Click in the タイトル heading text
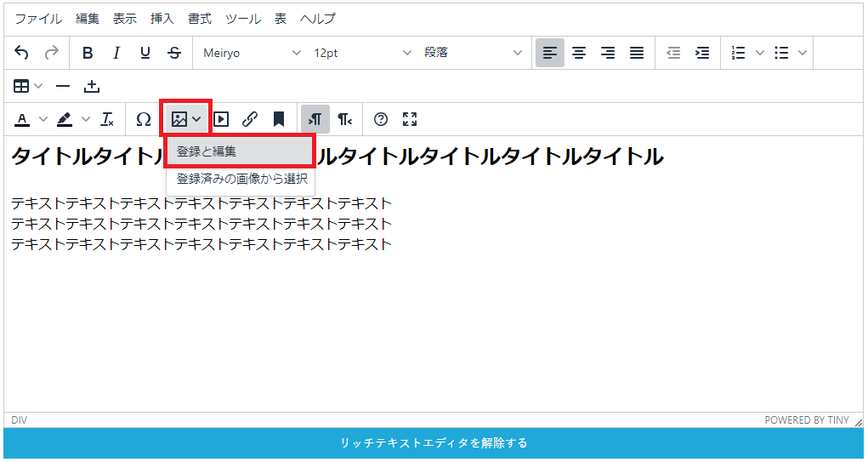 click(338, 157)
